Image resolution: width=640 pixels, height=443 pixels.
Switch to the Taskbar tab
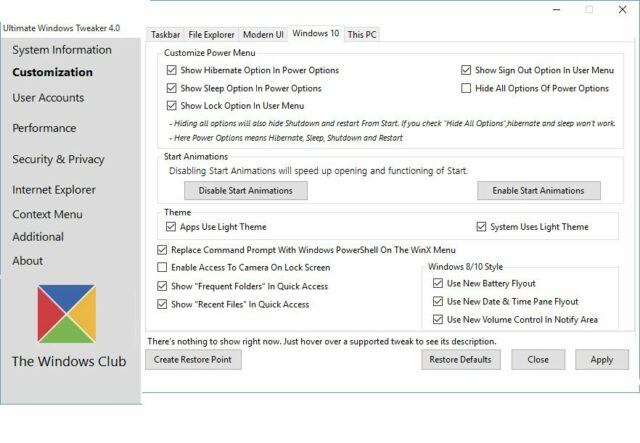click(x=166, y=34)
